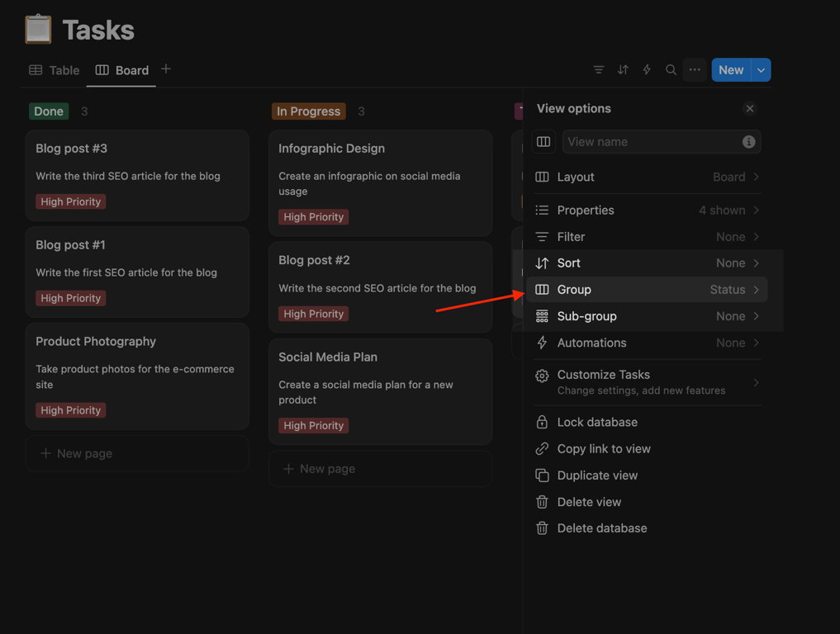Click the search magnifier icon

[x=671, y=70]
